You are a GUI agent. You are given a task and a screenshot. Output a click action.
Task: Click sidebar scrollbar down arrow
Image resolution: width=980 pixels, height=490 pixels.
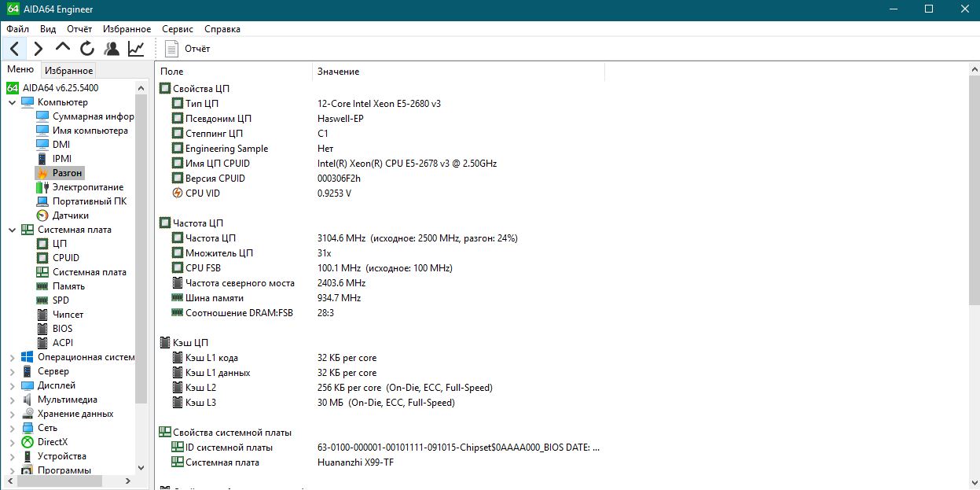(141, 470)
